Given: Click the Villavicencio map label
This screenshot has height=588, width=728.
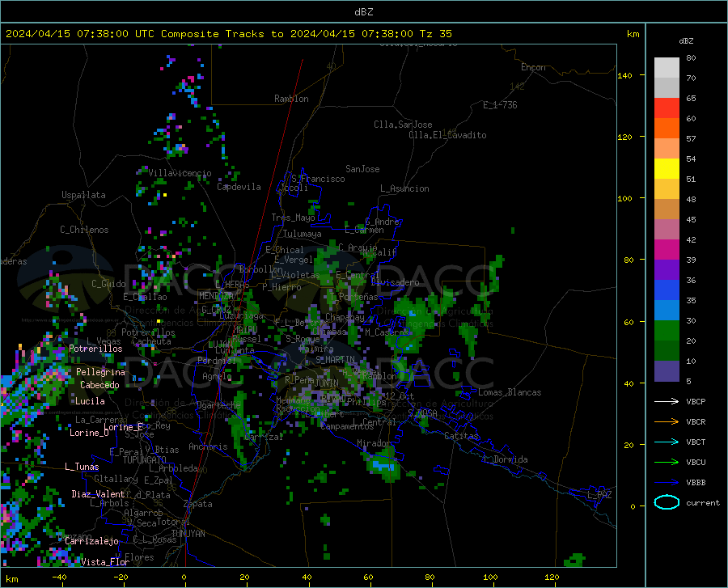Looking at the screenshot, I should coord(180,173).
